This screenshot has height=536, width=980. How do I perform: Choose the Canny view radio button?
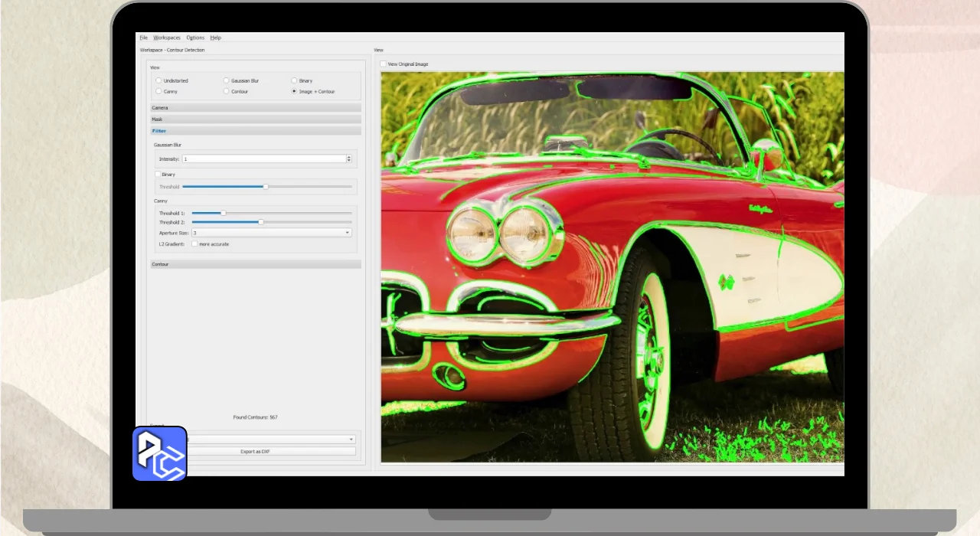click(158, 91)
